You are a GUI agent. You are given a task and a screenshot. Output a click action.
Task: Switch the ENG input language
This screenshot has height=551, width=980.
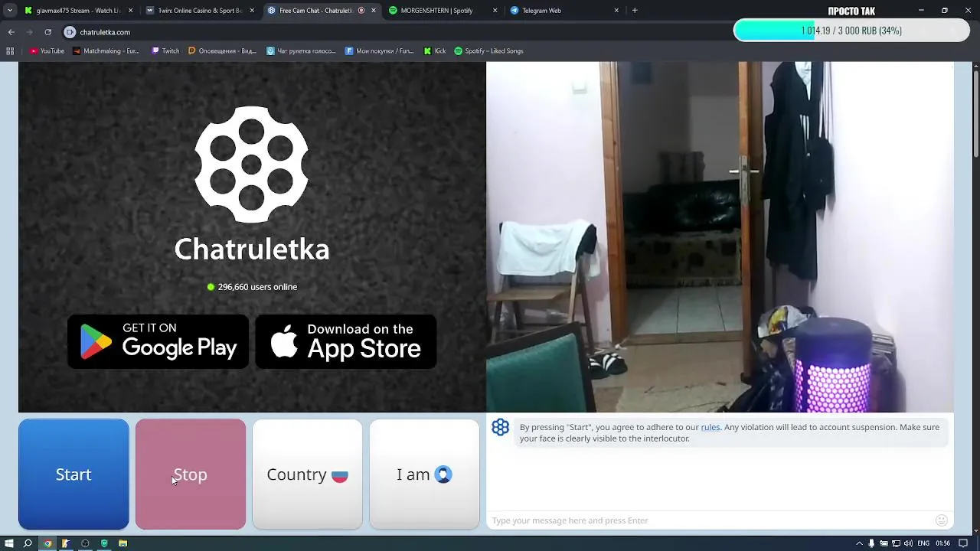coord(924,543)
